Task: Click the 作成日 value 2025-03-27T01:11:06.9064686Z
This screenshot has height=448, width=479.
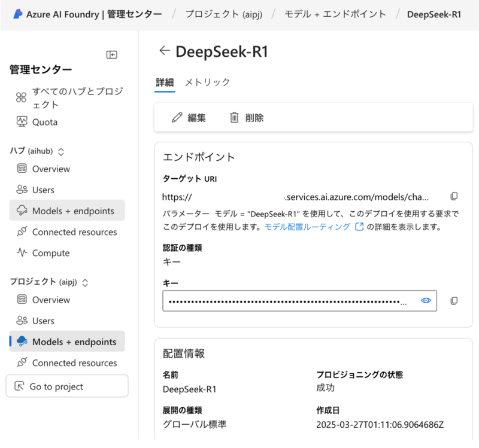Action: (380, 425)
